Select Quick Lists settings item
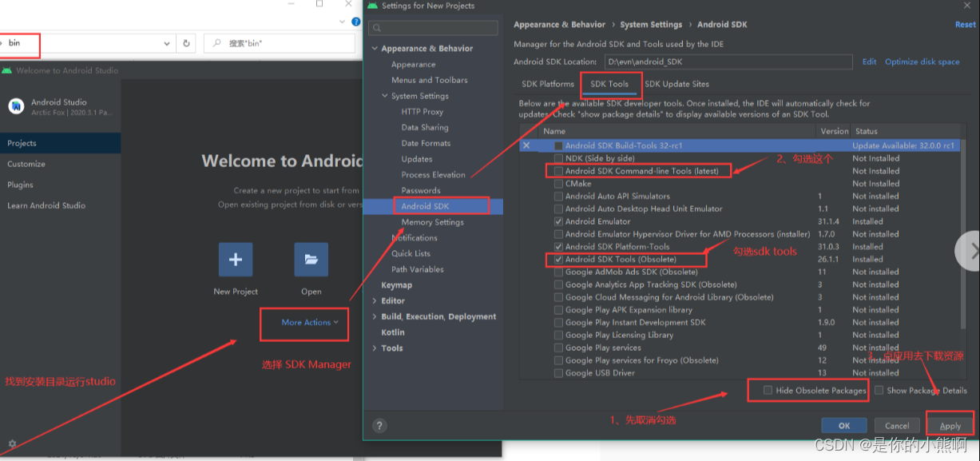The image size is (980, 461). click(x=411, y=253)
